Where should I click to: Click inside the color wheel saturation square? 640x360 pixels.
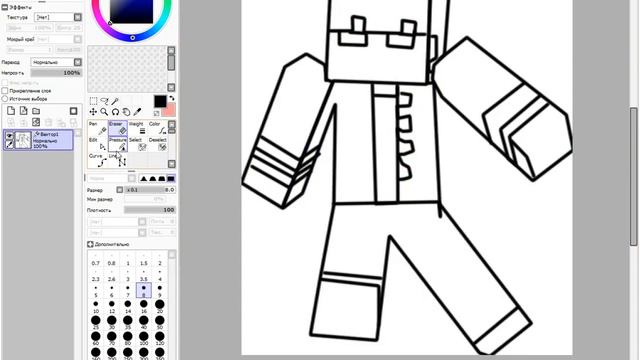pos(131,11)
